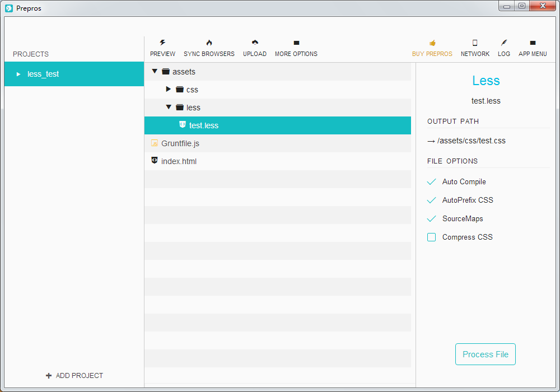Open the App Menu icon
This screenshot has height=392, width=560.
(533, 43)
